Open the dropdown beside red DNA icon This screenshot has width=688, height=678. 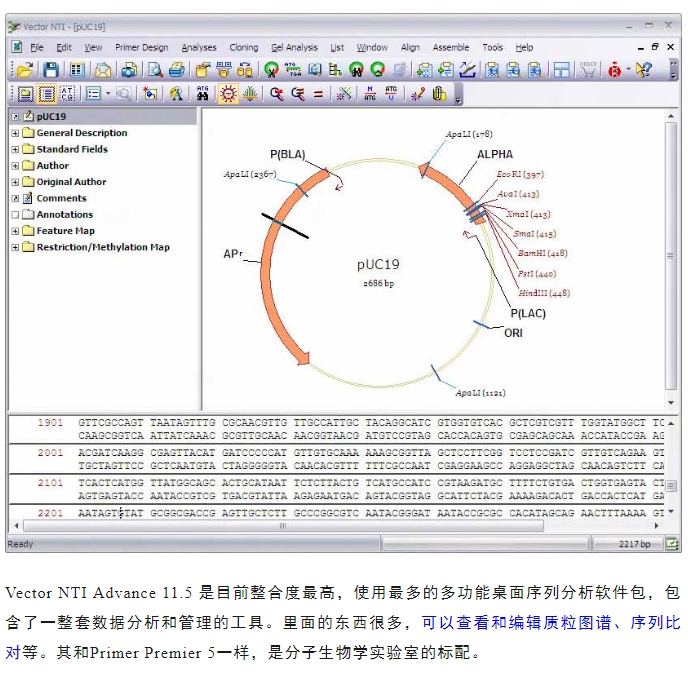point(628,70)
